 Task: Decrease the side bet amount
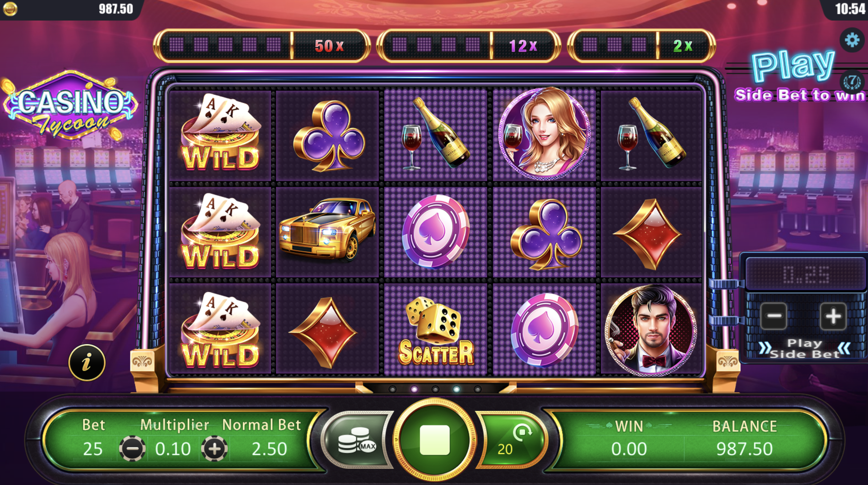coord(774,316)
